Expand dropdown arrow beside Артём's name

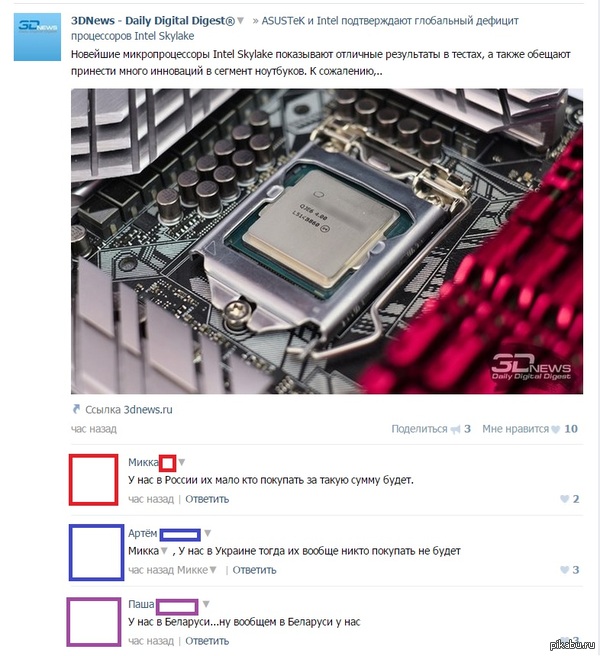coord(208,533)
